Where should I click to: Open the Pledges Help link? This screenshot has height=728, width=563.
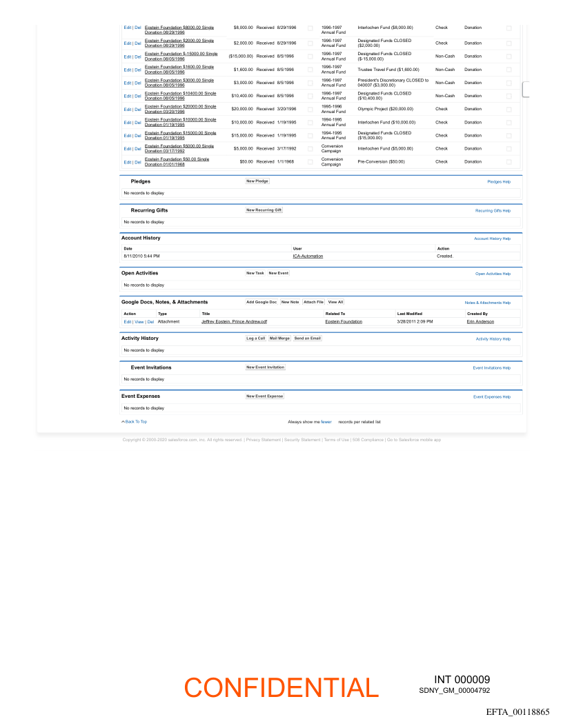pyautogui.click(x=499, y=181)
